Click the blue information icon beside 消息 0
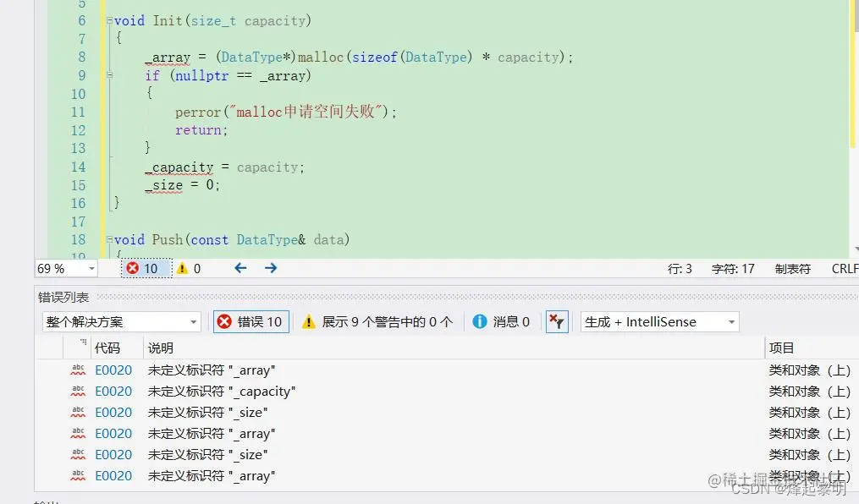The height and width of the screenshot is (504, 859). [x=480, y=321]
